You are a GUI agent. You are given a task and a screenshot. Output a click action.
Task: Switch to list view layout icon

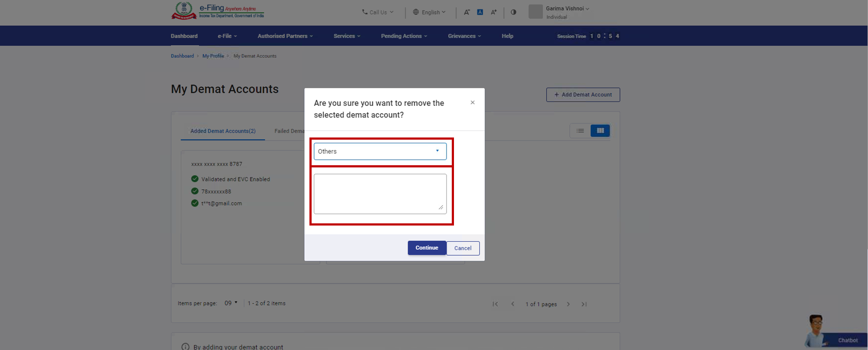click(580, 131)
